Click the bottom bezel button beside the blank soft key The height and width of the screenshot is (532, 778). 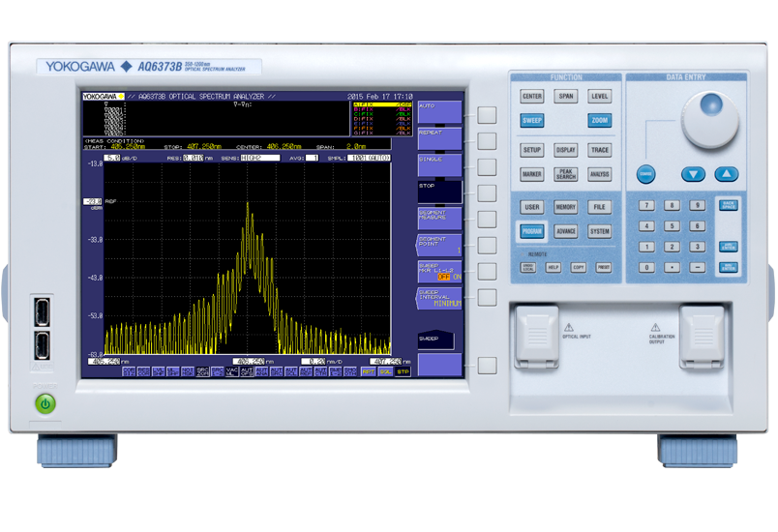(x=487, y=366)
